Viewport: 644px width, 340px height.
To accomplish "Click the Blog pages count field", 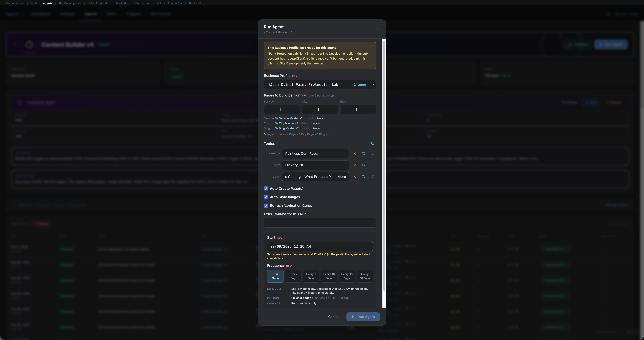I will pos(358,109).
